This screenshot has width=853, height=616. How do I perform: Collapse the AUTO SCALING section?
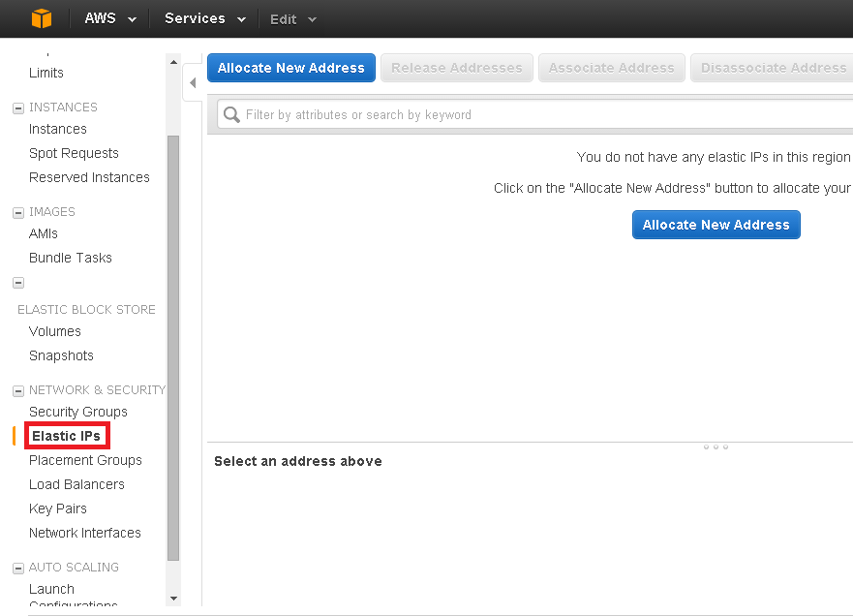click(18, 569)
